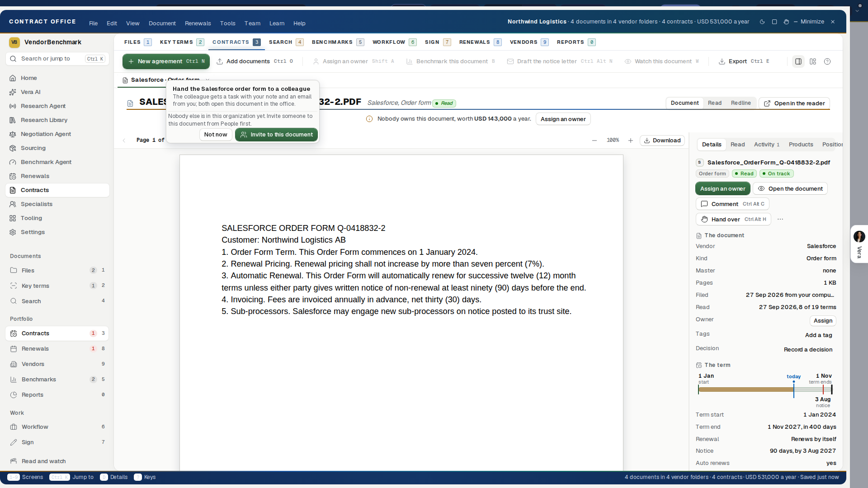Screen dimensions: 868x488
Task: Switch to the BENCHMARKS tab
Action: click(x=338, y=42)
